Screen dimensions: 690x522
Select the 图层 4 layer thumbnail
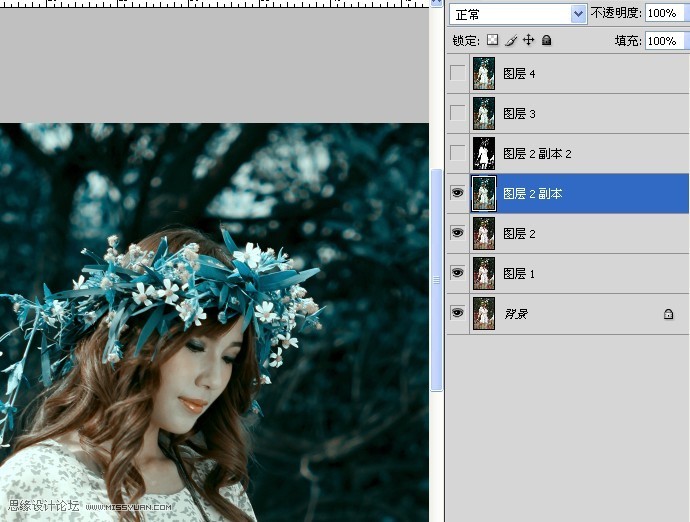(x=484, y=74)
